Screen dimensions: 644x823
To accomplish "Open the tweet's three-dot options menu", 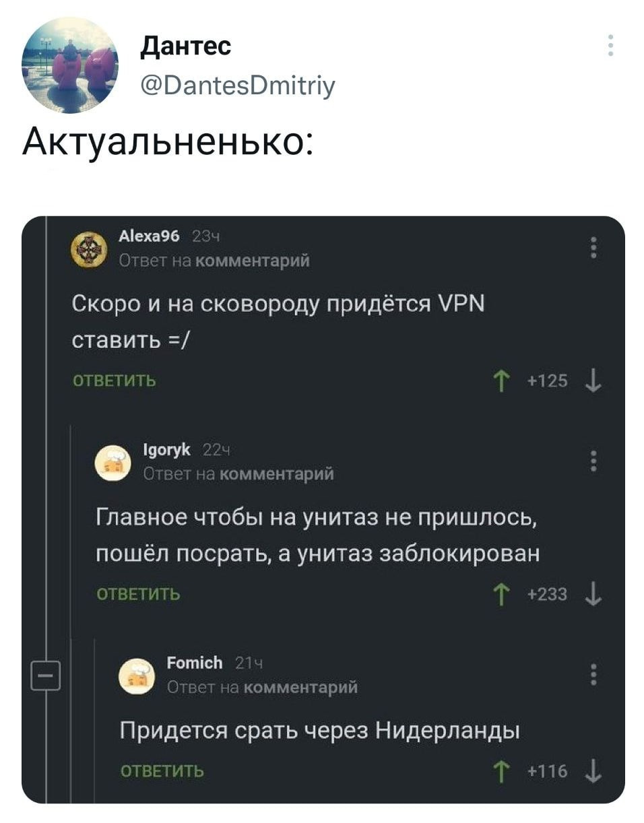I will pos(611,45).
